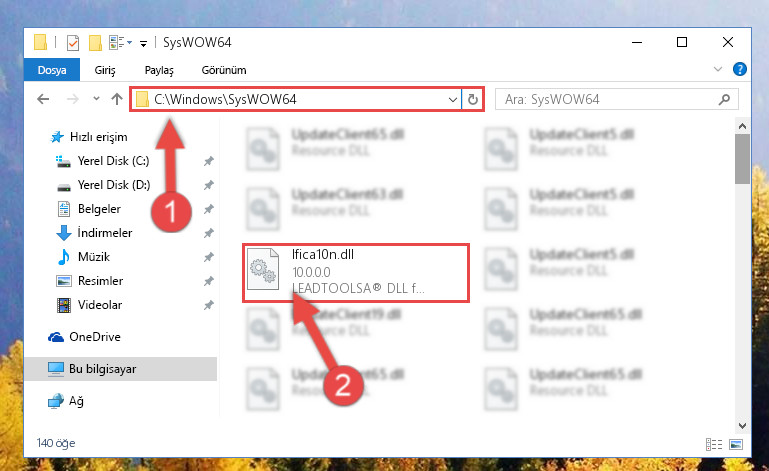The image size is (769, 471).
Task: Switch to details view layout icon
Action: pyautogui.click(x=714, y=445)
